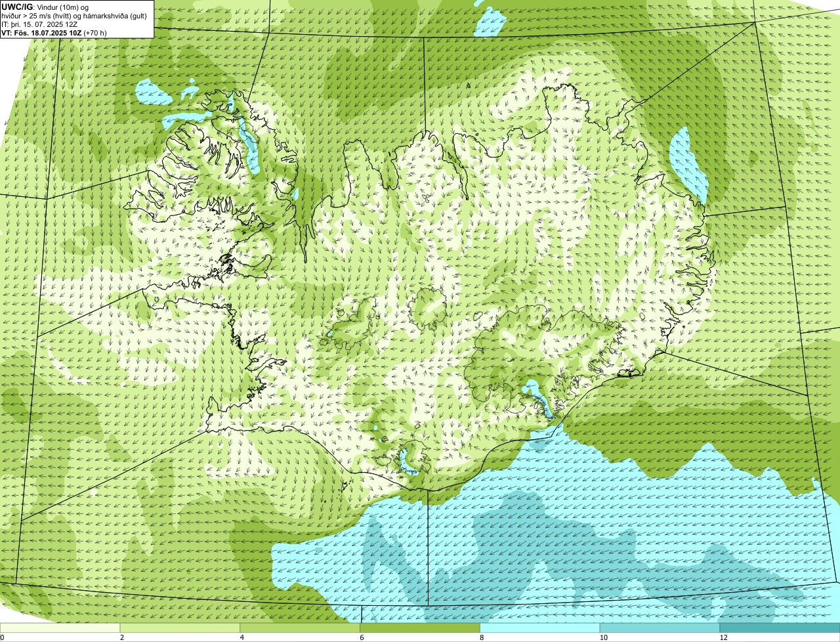Click the "0" scale label

tap(2, 637)
